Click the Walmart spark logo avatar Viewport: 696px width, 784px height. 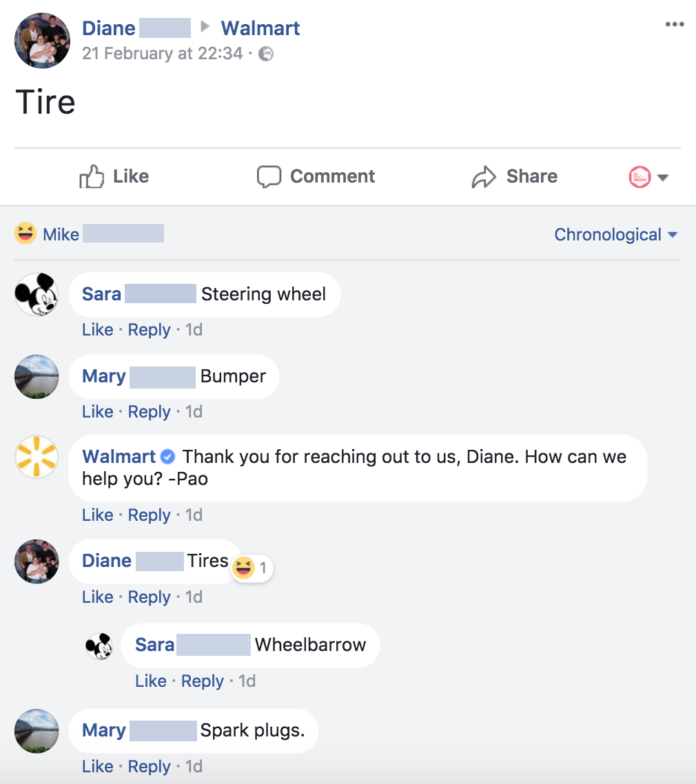tap(37, 457)
